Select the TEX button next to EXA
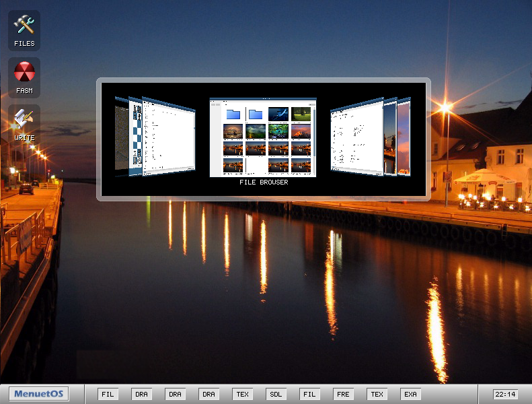Screen dimensions: 532x404 377,395
